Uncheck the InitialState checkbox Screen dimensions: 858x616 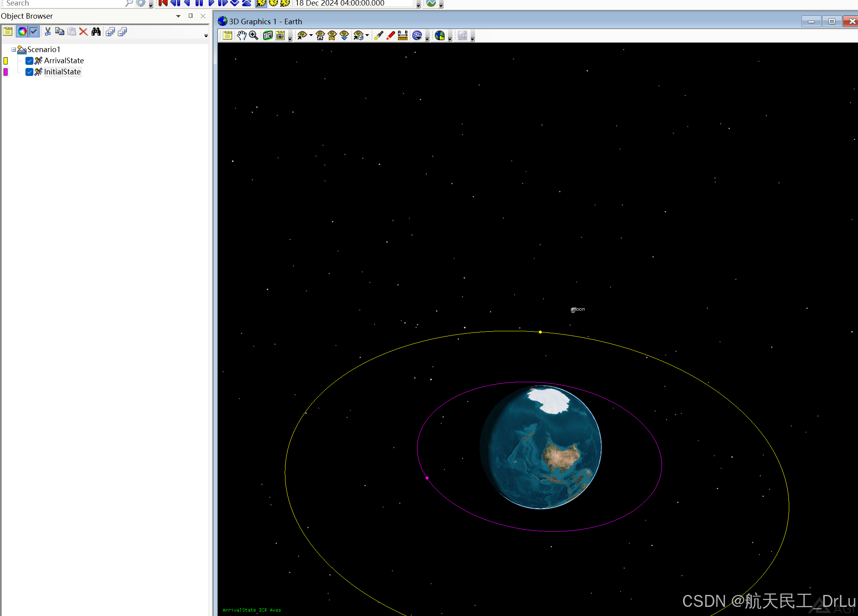click(x=29, y=72)
